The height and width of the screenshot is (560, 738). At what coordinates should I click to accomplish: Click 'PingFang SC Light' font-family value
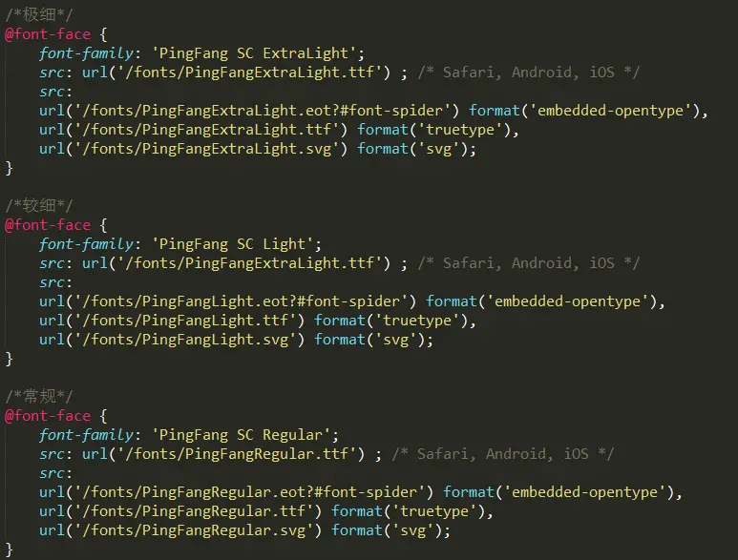click(233, 244)
